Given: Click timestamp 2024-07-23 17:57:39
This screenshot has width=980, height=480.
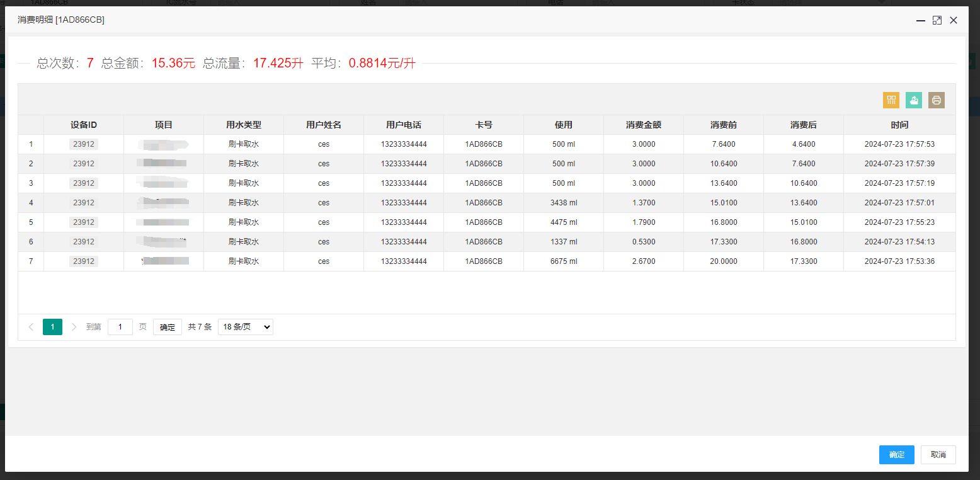Looking at the screenshot, I should click(899, 164).
